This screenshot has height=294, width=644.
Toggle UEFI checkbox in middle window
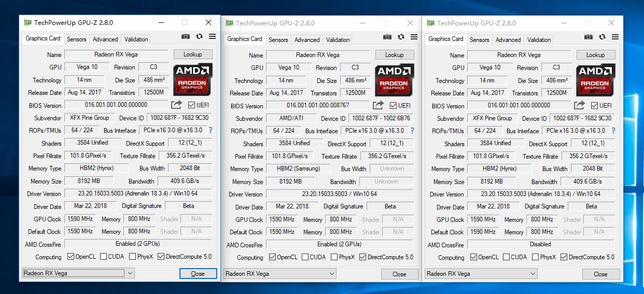point(393,106)
